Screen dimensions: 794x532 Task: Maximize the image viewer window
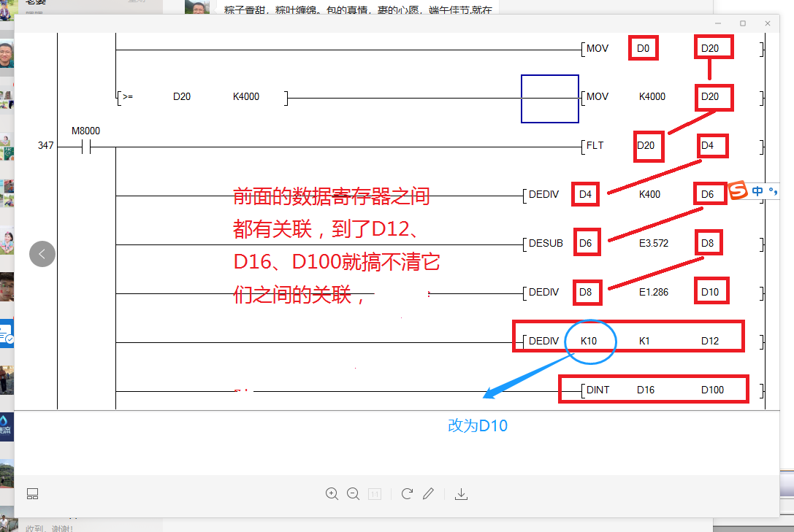pyautogui.click(x=743, y=23)
